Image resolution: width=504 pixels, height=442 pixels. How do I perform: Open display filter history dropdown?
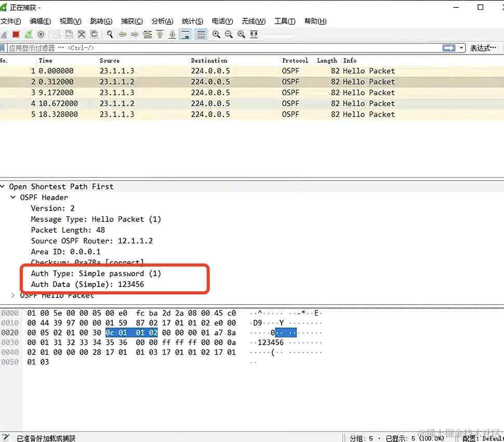coord(461,48)
